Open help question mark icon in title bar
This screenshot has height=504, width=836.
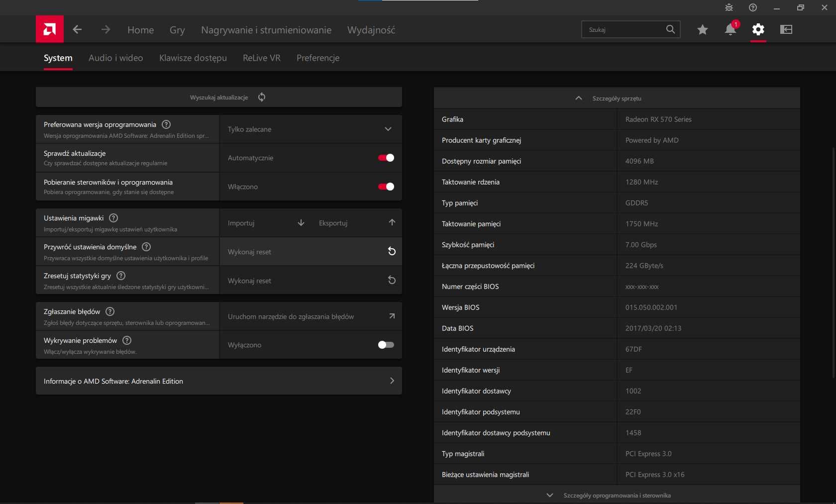753,7
